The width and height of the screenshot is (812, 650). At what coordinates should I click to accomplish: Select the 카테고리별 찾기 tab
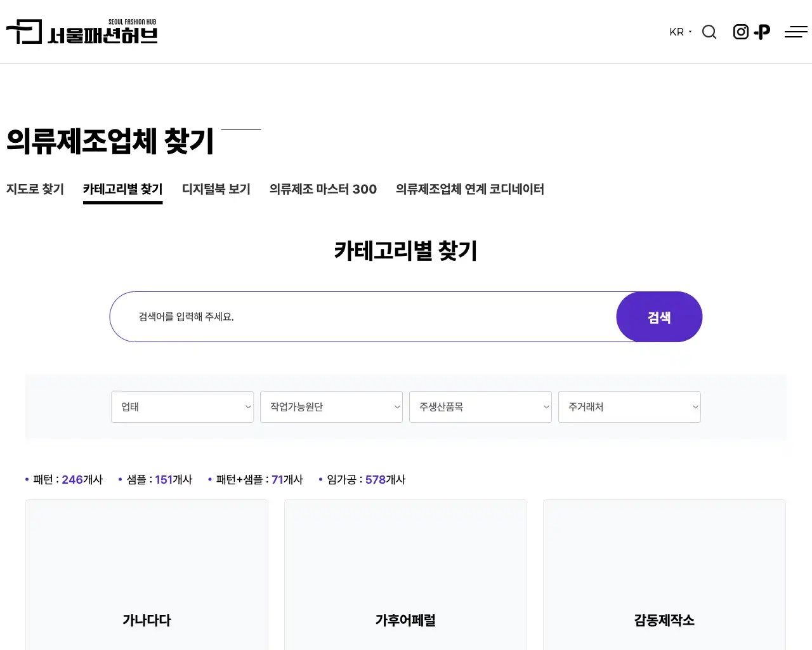point(122,189)
